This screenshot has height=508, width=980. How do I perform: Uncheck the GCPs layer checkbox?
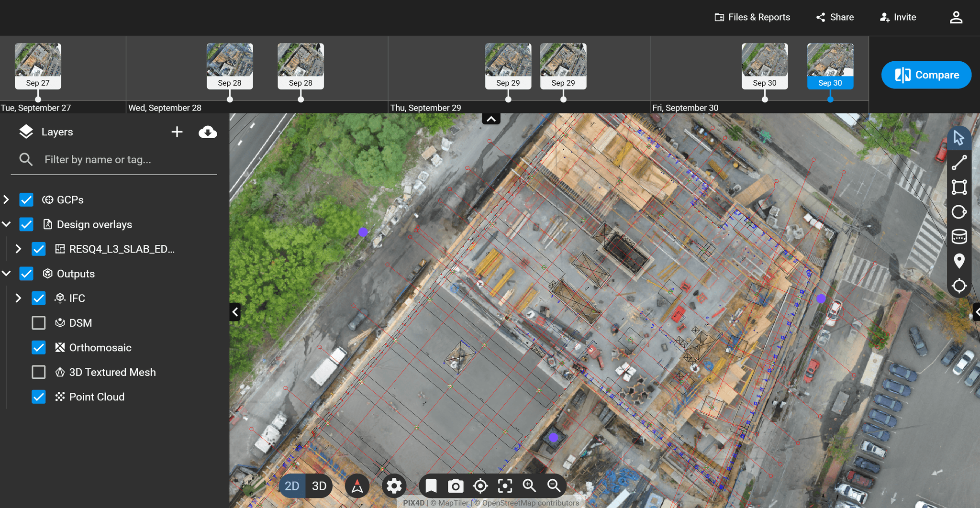coord(26,200)
